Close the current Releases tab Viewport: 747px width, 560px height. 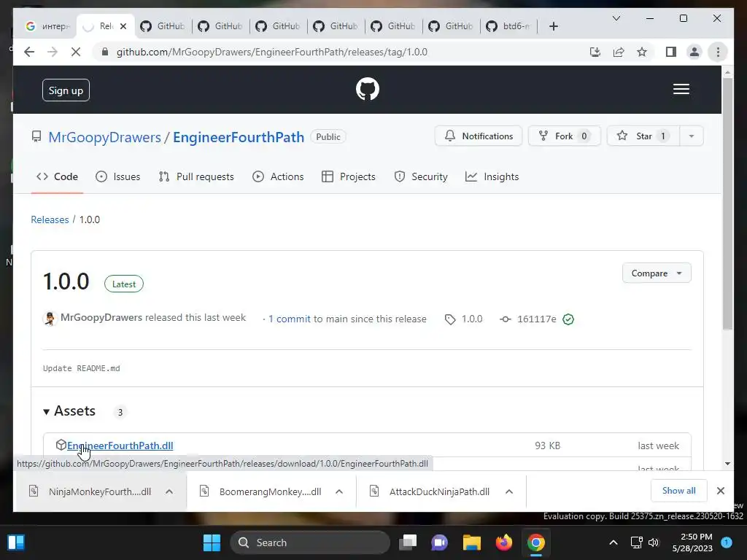coord(123,26)
